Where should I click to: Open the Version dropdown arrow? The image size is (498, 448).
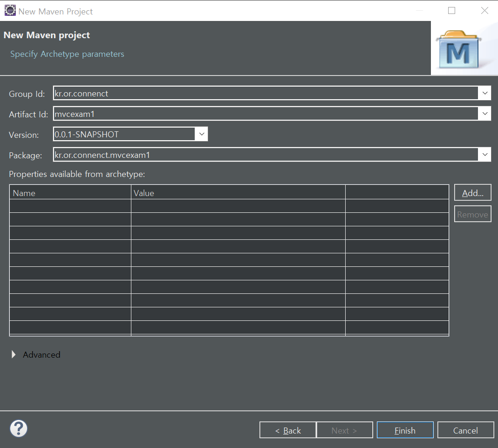point(202,134)
